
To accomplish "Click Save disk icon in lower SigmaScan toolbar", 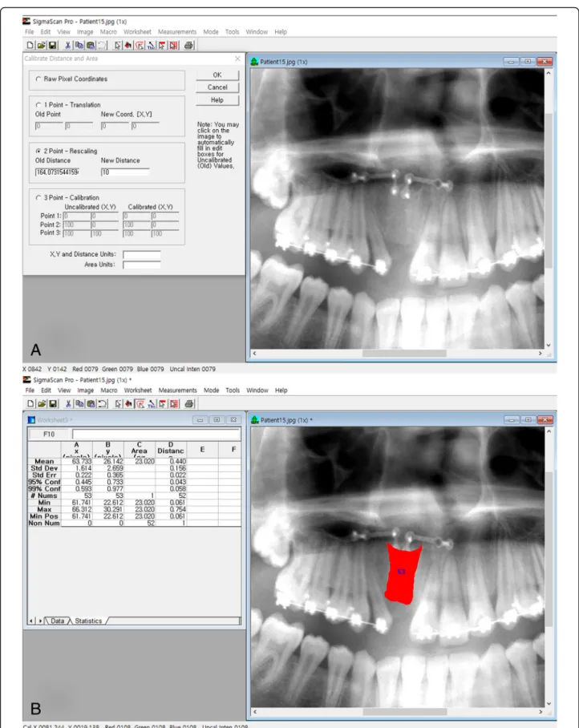I will pos(52,403).
